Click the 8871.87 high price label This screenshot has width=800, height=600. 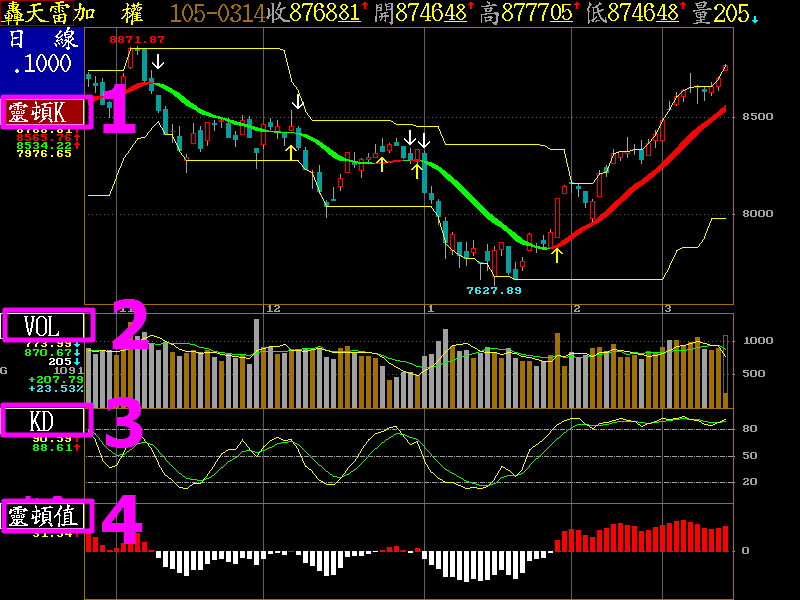137,39
